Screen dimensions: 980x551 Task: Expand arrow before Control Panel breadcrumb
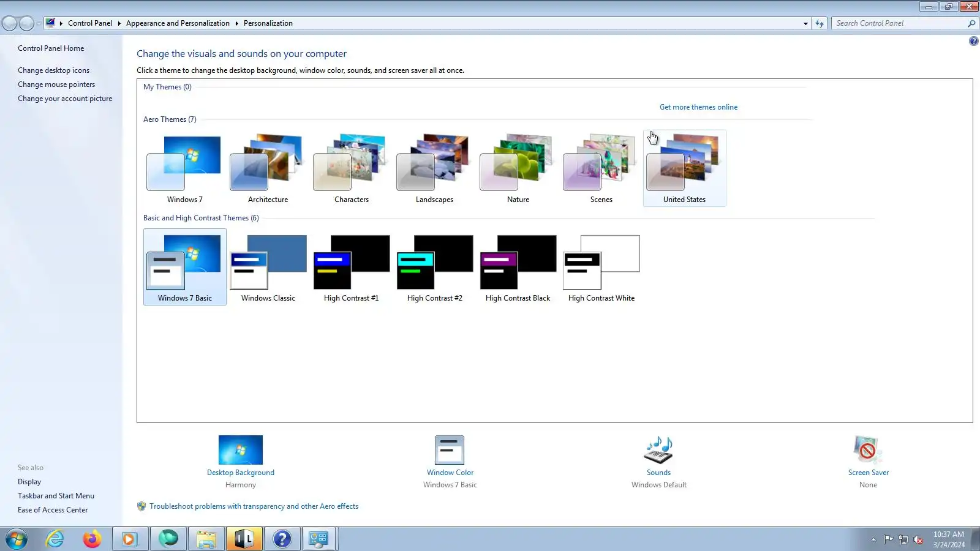pos(61,23)
